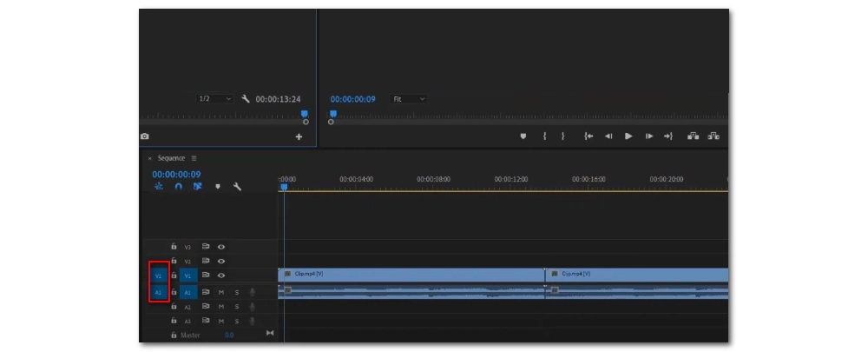This screenshot has height=352, width=868.
Task: Open the 1/2 playback resolution dropdown
Action: click(214, 99)
